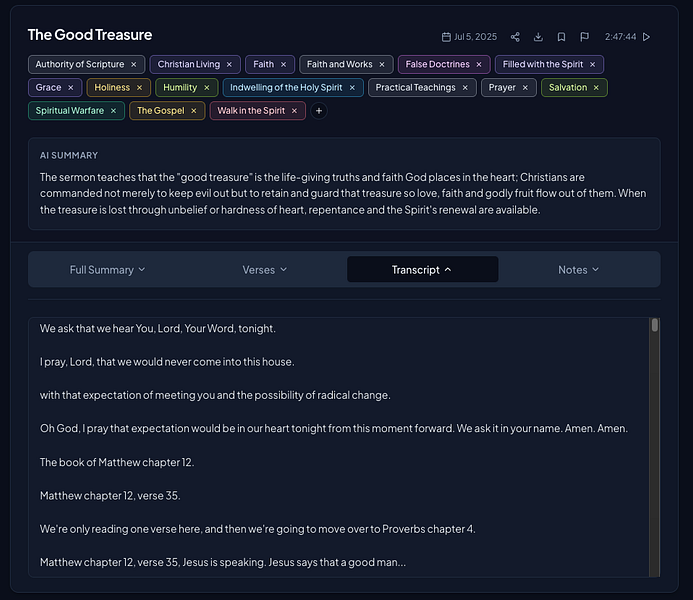Collapse the Transcript tab
Screen dimensions: 693x600
tap(423, 270)
